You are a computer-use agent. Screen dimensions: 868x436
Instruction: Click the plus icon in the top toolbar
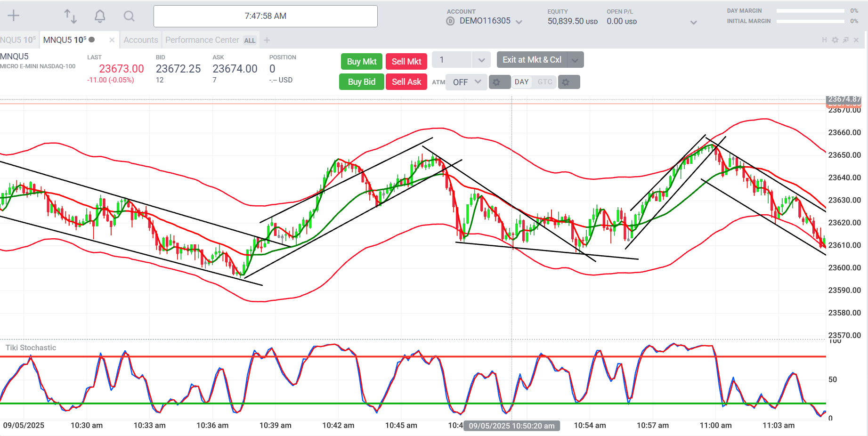coord(14,16)
